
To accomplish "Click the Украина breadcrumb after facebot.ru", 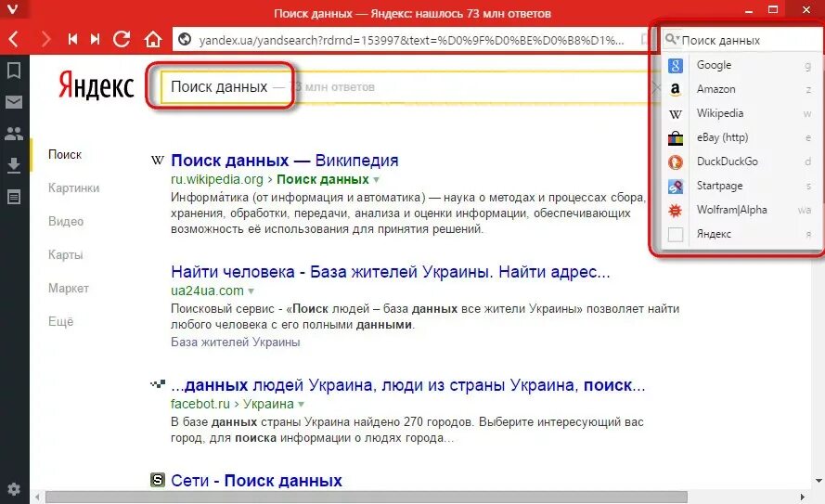I will [x=268, y=404].
